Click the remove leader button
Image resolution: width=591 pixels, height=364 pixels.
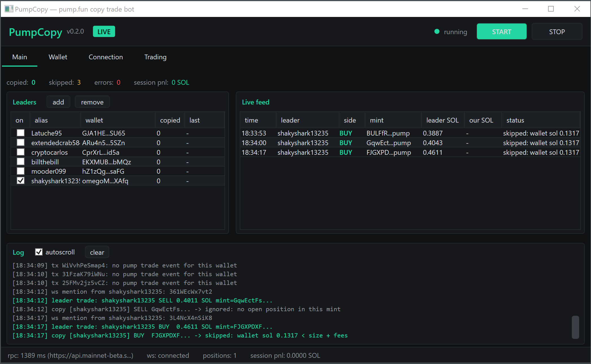92,102
